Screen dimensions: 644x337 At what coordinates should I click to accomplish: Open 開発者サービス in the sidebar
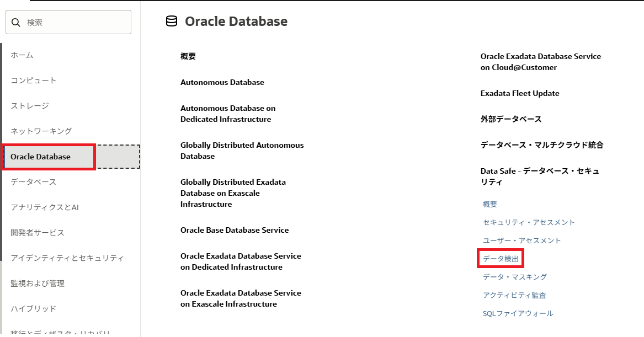(x=38, y=233)
